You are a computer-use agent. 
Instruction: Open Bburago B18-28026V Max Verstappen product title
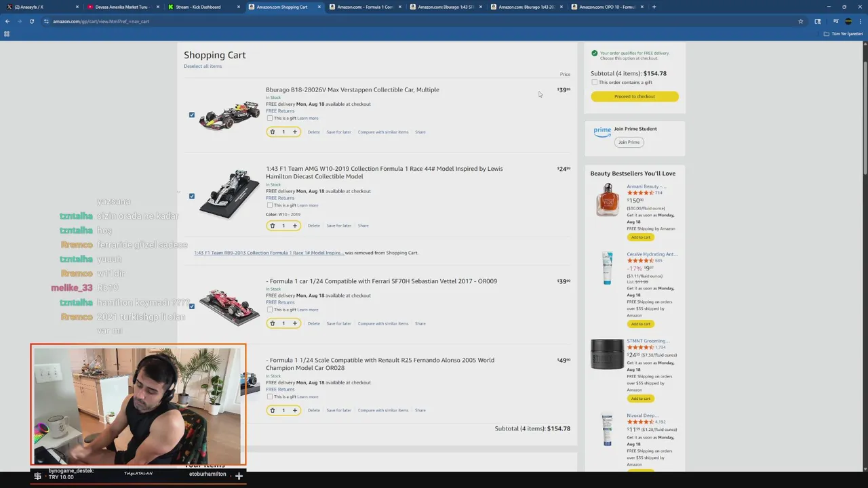pos(353,89)
